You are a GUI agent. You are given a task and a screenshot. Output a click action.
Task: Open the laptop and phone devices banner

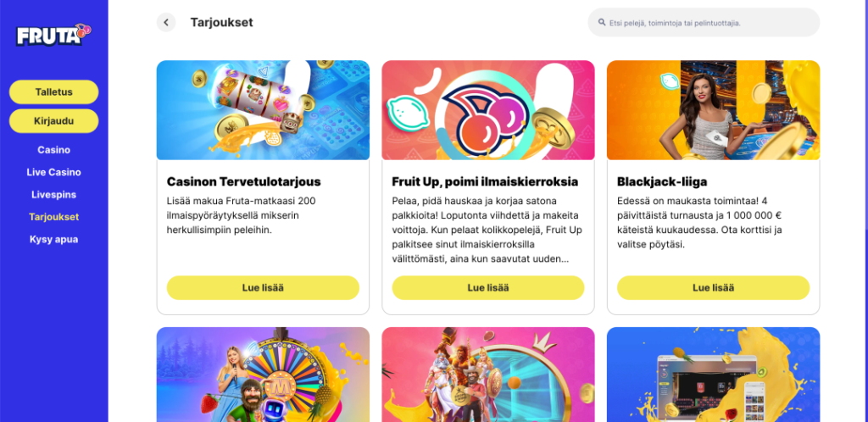pyautogui.click(x=714, y=375)
